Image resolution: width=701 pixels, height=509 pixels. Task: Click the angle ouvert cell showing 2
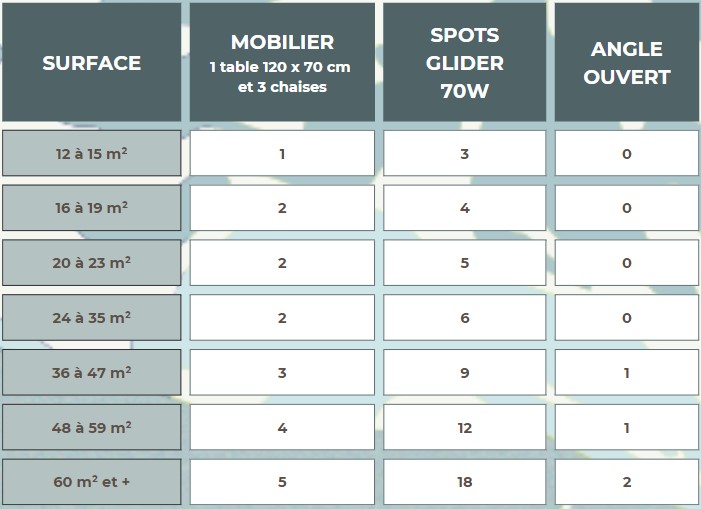pos(627,482)
